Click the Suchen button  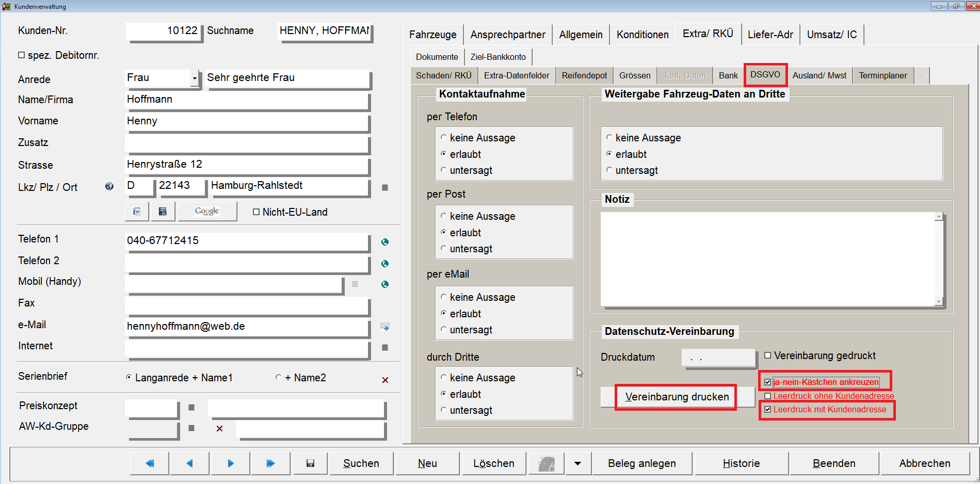click(x=361, y=463)
